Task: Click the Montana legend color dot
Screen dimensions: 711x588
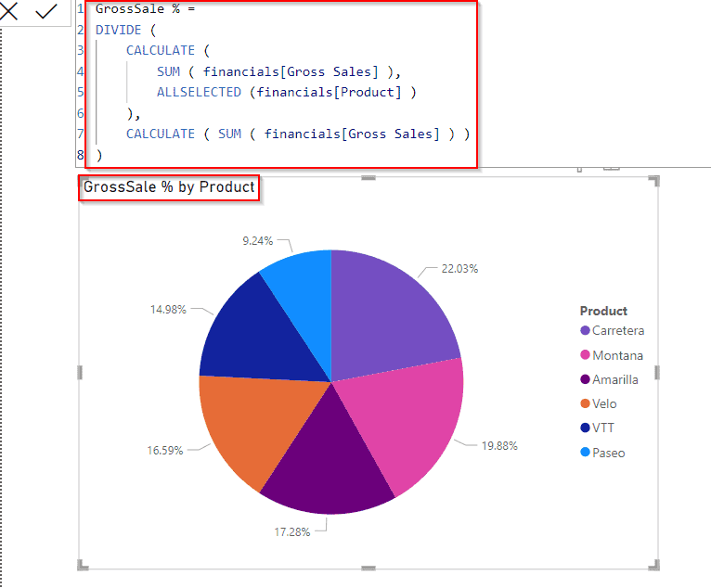Action: coord(585,354)
